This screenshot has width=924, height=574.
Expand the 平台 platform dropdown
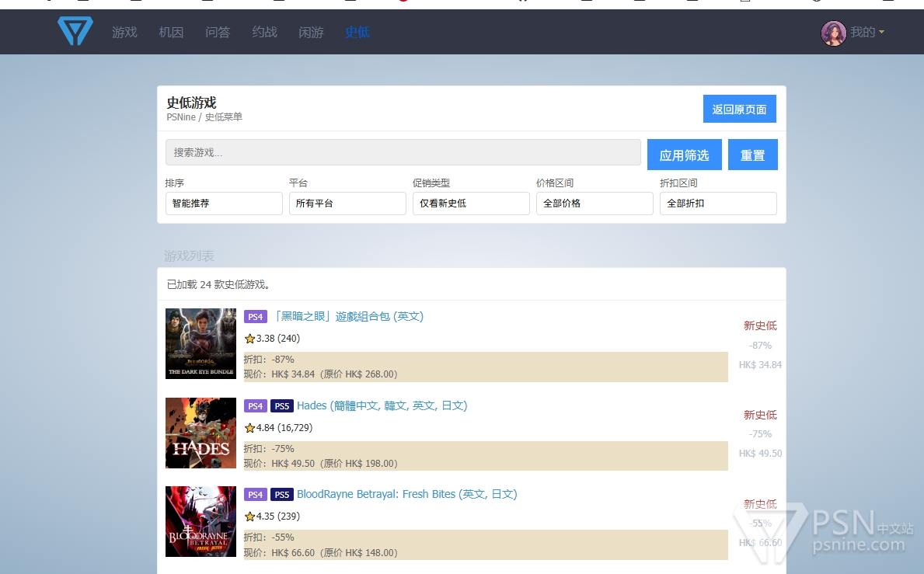(x=347, y=204)
